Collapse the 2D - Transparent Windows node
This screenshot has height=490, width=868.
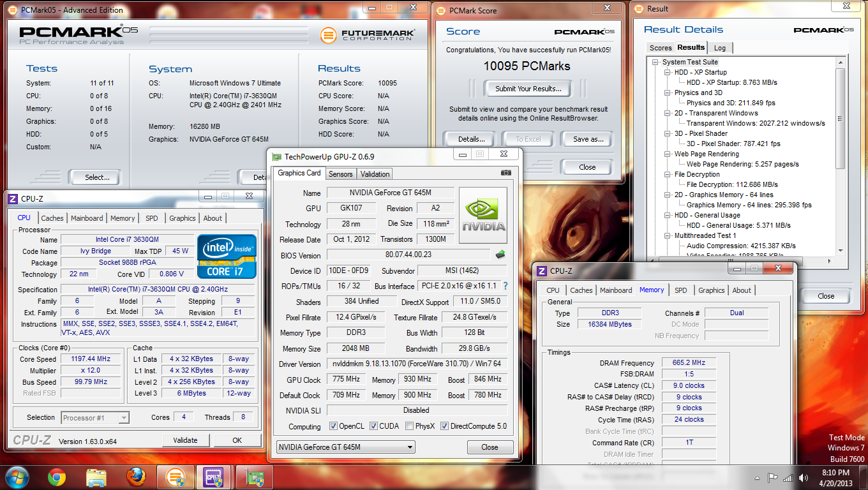point(667,114)
